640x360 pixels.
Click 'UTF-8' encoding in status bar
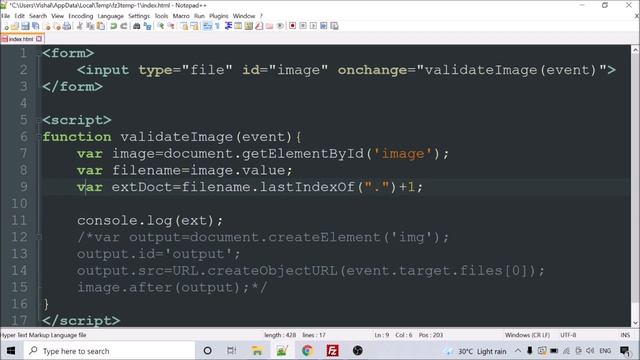click(568, 335)
